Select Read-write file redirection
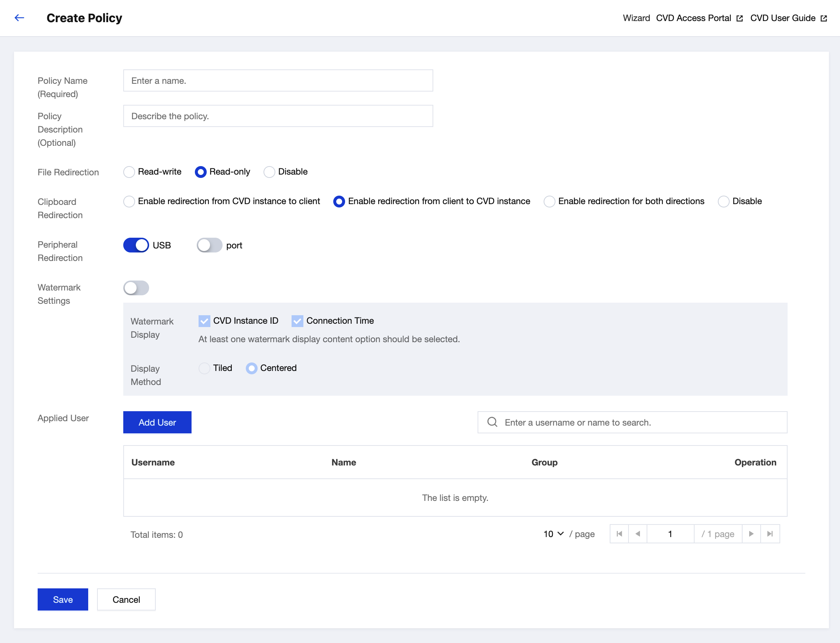The height and width of the screenshot is (643, 840). pos(129,172)
